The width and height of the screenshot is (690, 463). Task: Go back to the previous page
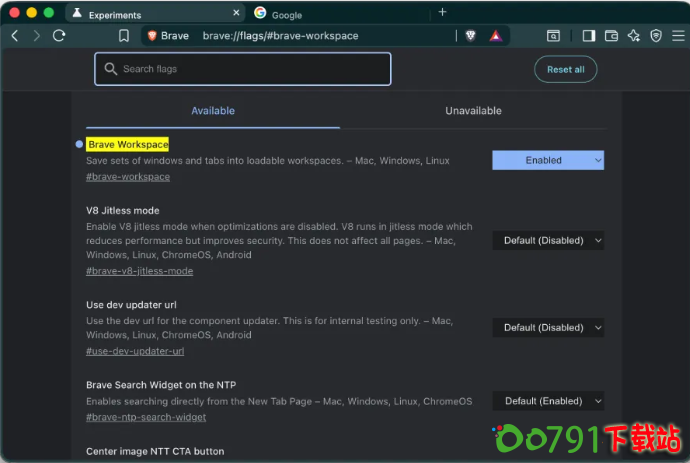[x=15, y=36]
